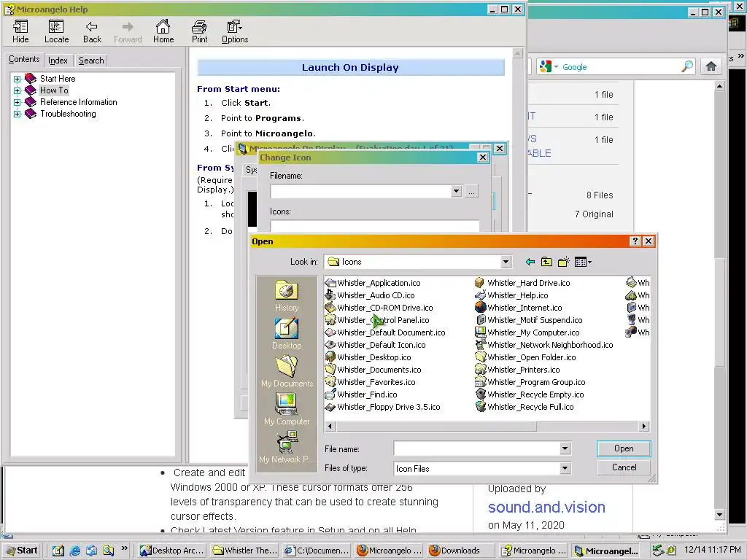Open the File name dropdown arrow
Image resolution: width=747 pixels, height=560 pixels.
[x=565, y=448]
